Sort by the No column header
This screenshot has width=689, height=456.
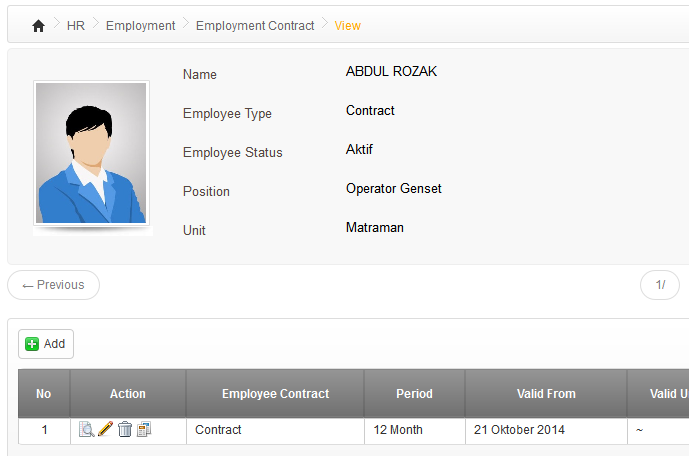click(44, 394)
